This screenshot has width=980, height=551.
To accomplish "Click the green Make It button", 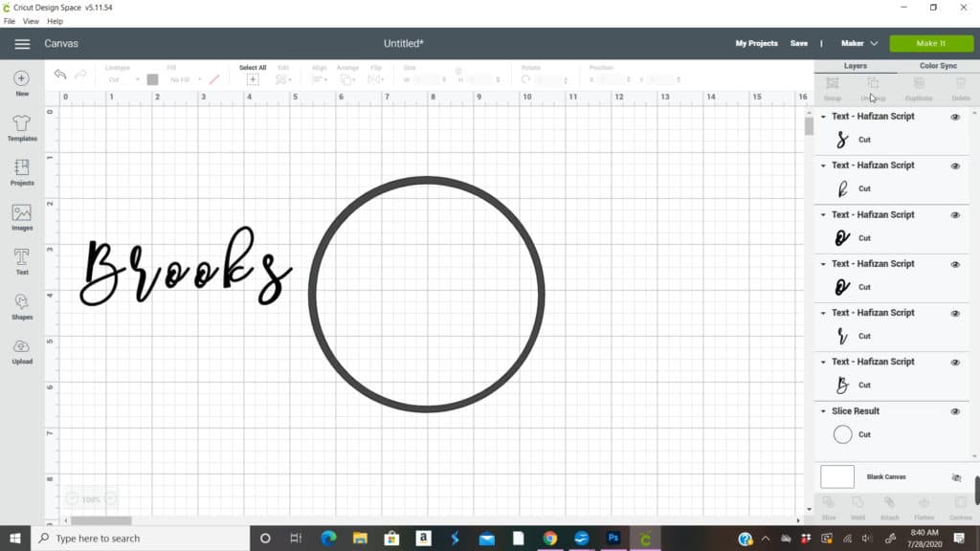I will point(931,43).
